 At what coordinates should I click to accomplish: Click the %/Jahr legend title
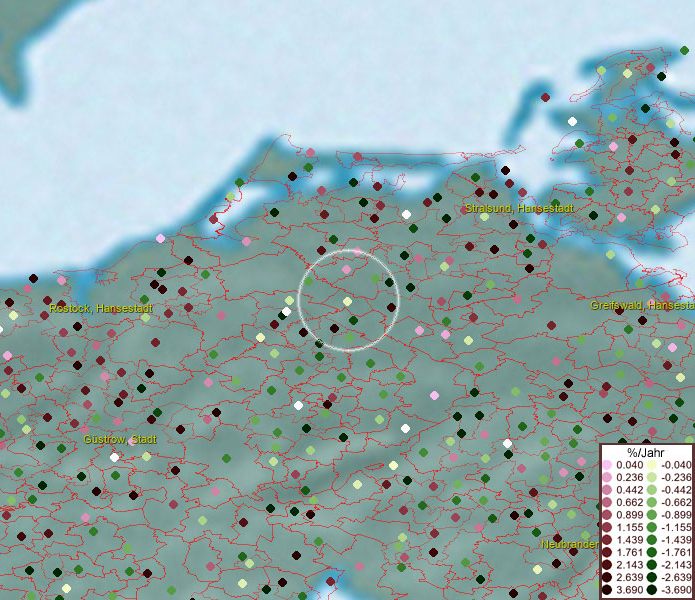[x=646, y=453]
